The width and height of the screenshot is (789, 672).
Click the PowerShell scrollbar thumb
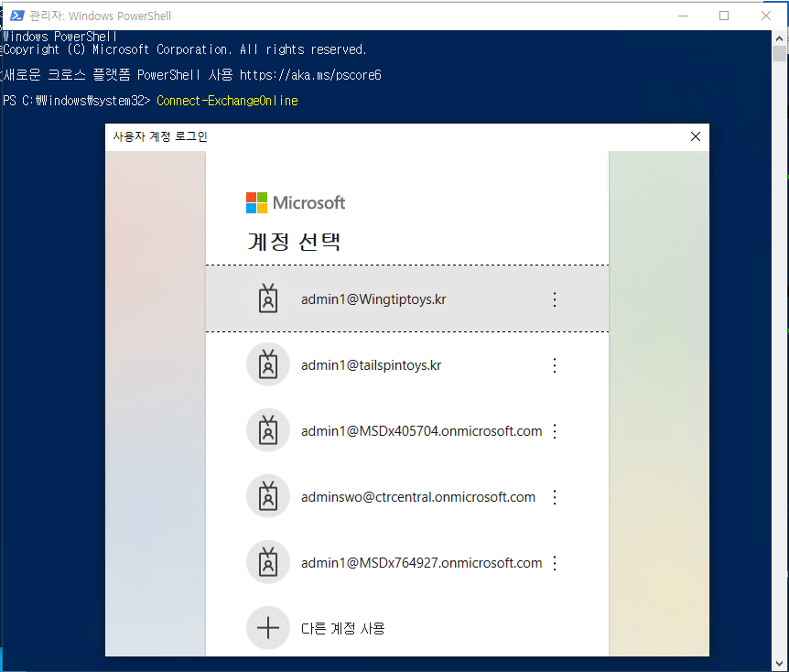tap(780, 53)
